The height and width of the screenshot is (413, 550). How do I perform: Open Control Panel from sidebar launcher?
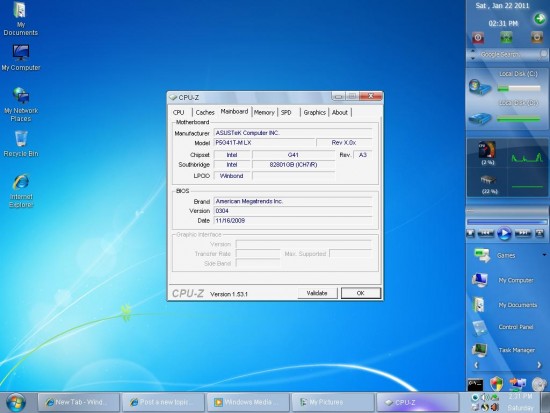coord(503,327)
